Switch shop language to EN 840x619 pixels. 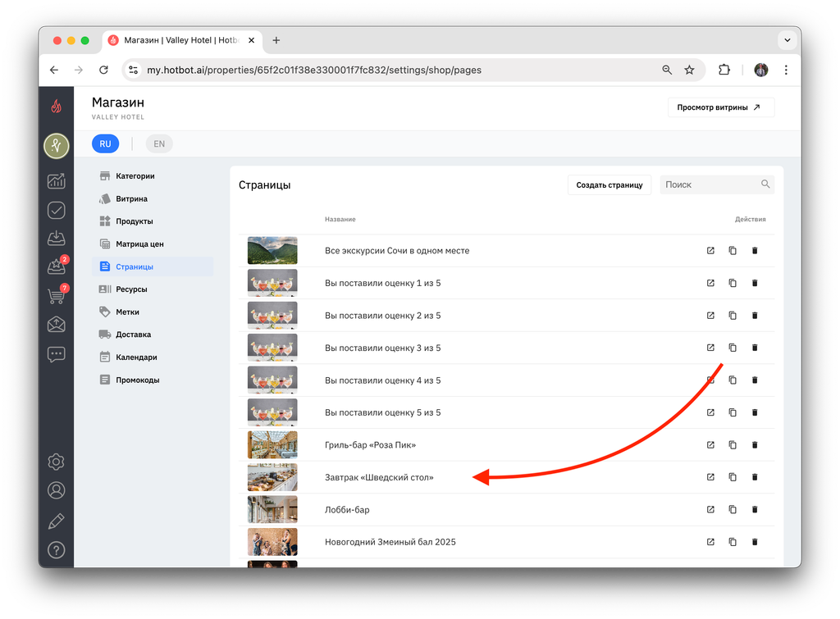coord(159,143)
